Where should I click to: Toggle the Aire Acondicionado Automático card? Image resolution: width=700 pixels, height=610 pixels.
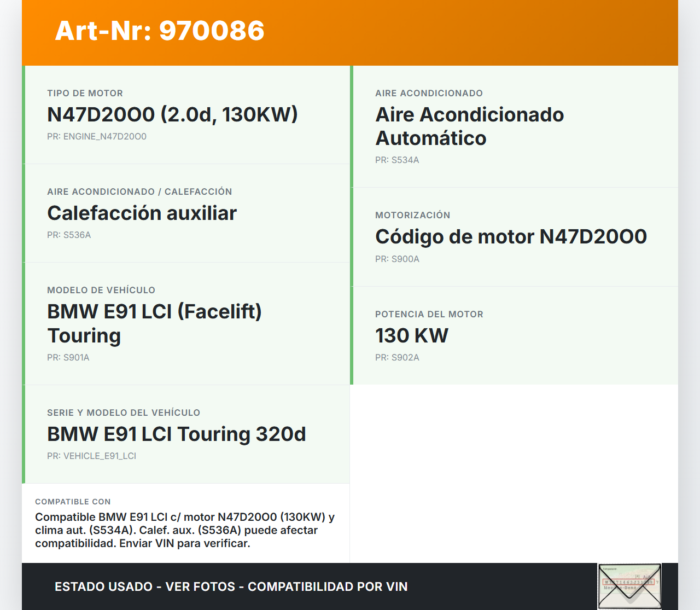[514, 126]
